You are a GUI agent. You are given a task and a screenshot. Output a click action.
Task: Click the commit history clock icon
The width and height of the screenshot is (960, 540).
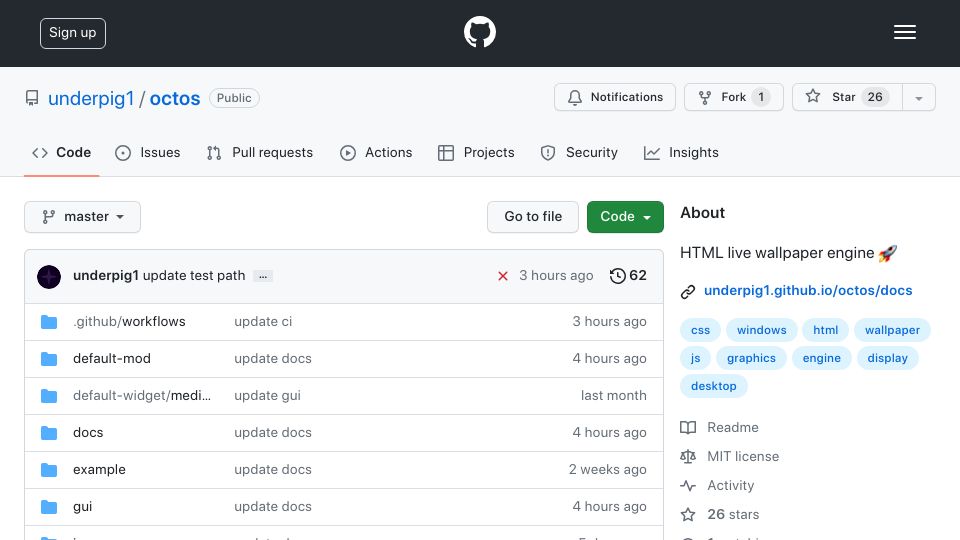618,276
